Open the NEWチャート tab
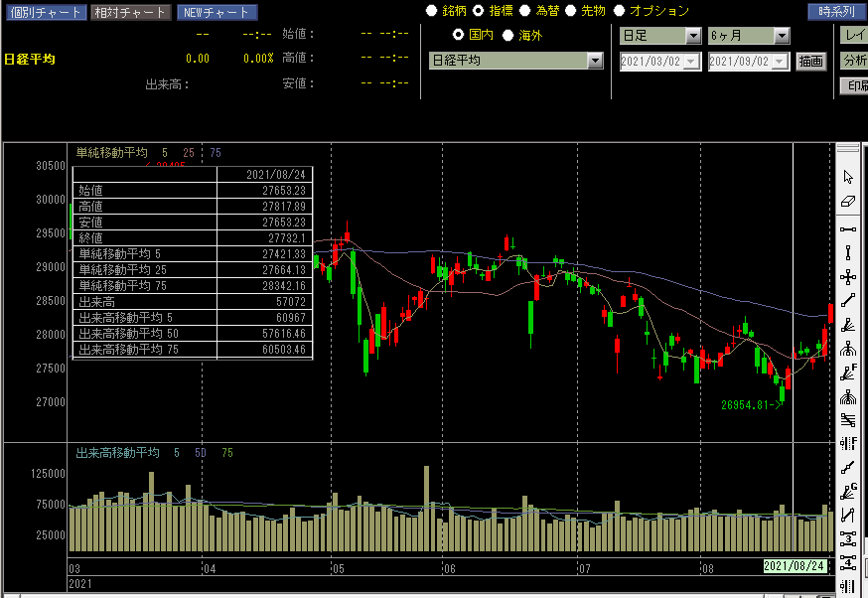 [217, 13]
